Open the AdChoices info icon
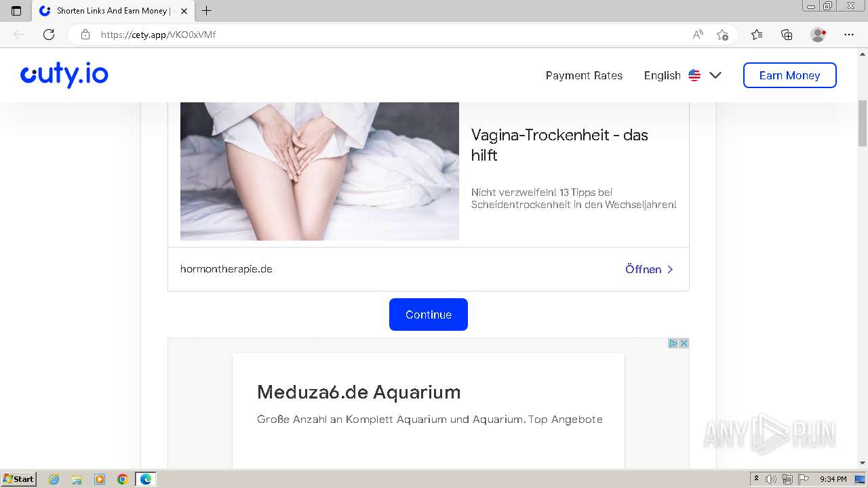The width and height of the screenshot is (868, 488). [673, 343]
